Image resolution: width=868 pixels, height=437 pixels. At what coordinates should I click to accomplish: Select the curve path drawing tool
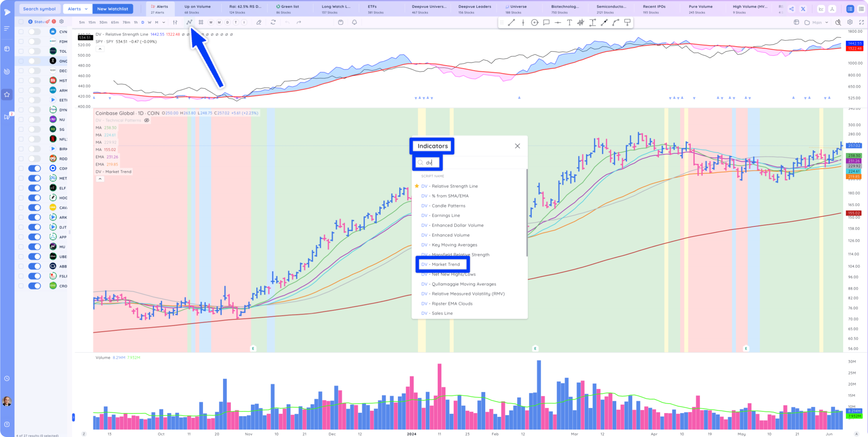[616, 23]
